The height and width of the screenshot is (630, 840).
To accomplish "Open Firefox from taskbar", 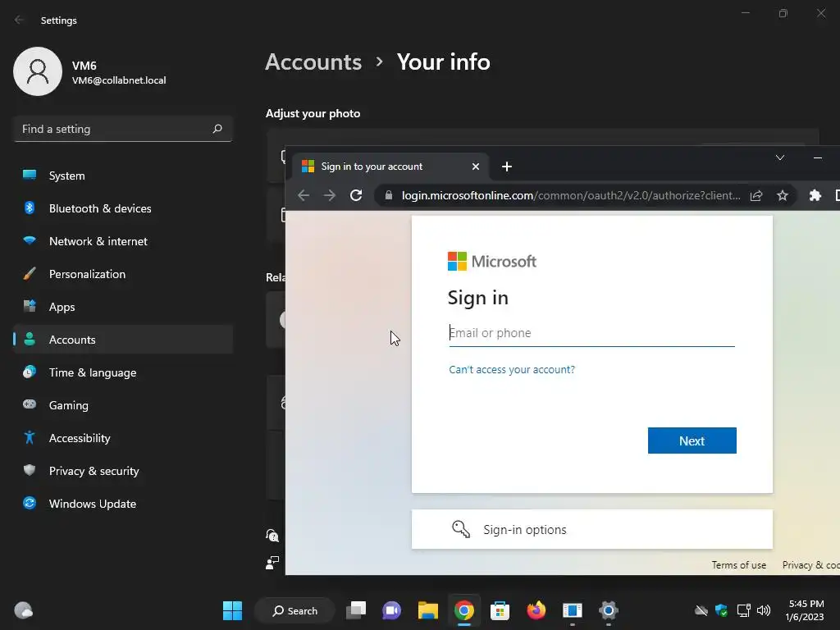I will [x=536, y=610].
